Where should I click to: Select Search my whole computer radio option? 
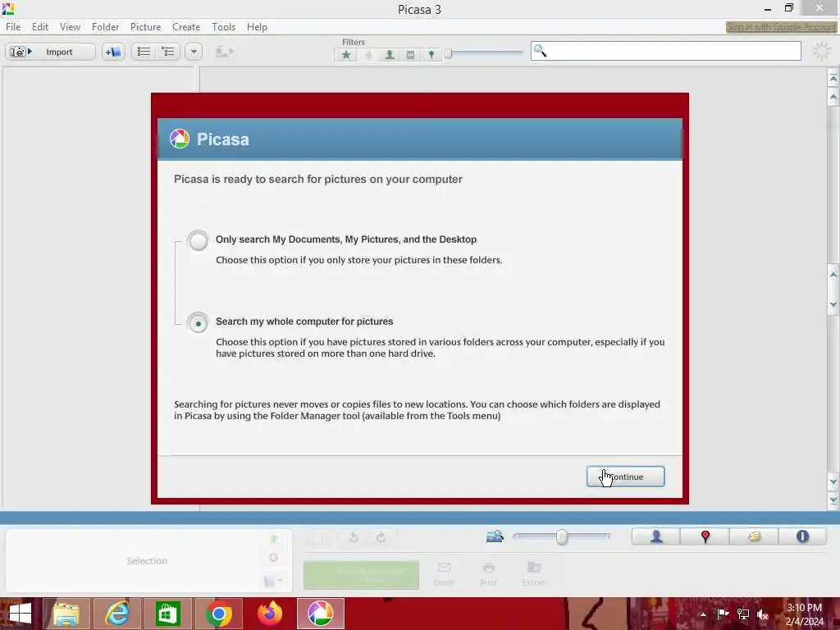pos(199,323)
